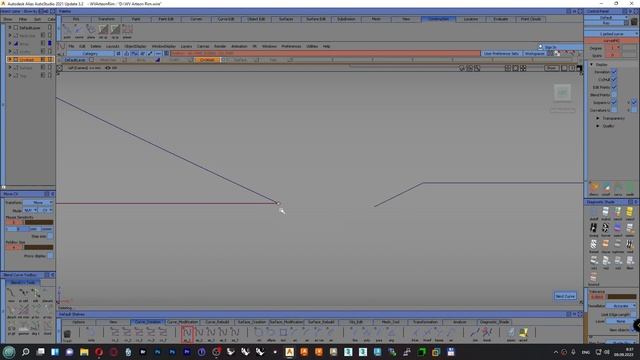Open the Transform Move dropdown in the Move CV panel

pos(38,202)
